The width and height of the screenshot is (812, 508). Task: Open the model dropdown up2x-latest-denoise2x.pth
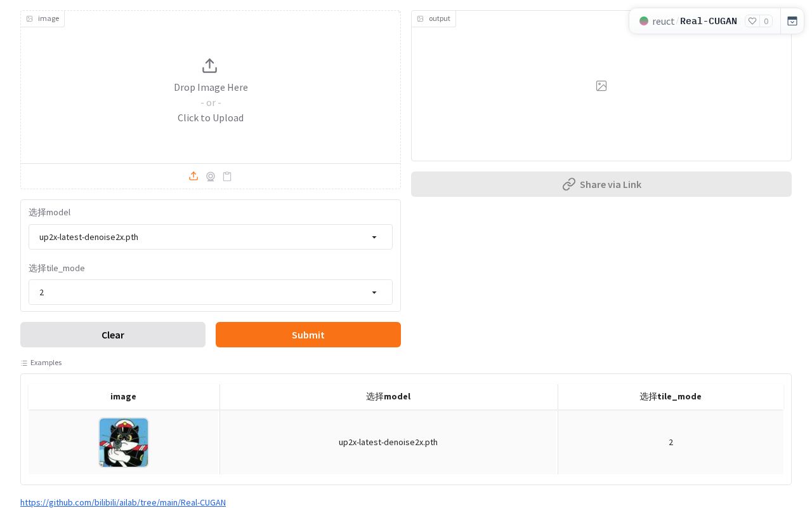(211, 237)
